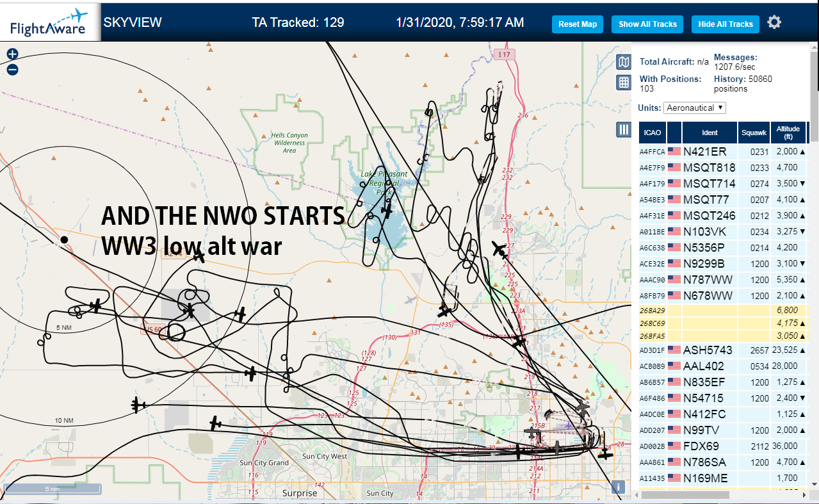
Task: Click the Surprise city label on map
Action: coord(300,493)
